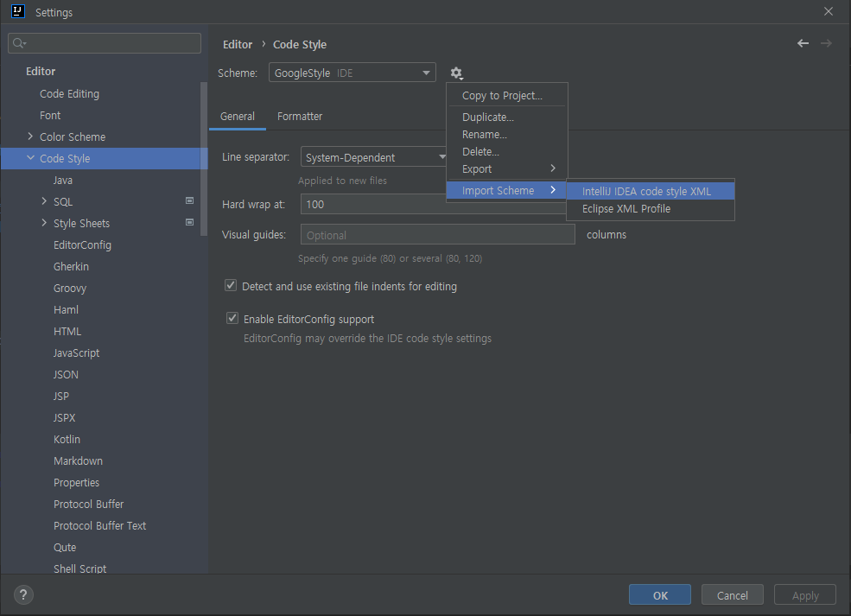This screenshot has width=851, height=616.
Task: Choose Delete menu item
Action: point(507,152)
